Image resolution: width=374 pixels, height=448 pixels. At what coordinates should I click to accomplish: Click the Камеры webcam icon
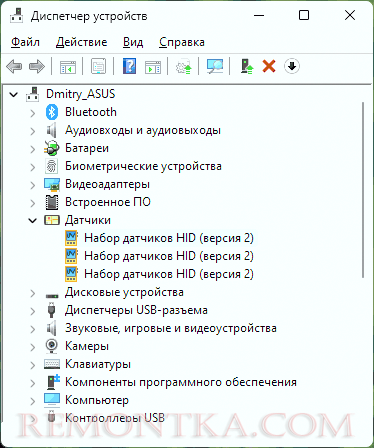coord(52,346)
